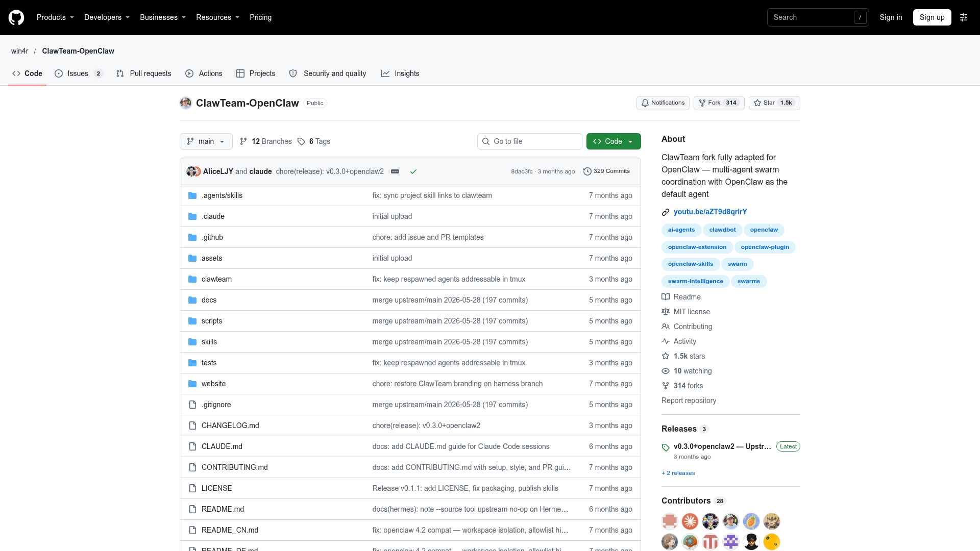
Task: Fork the repository with 314 forks
Action: click(719, 103)
